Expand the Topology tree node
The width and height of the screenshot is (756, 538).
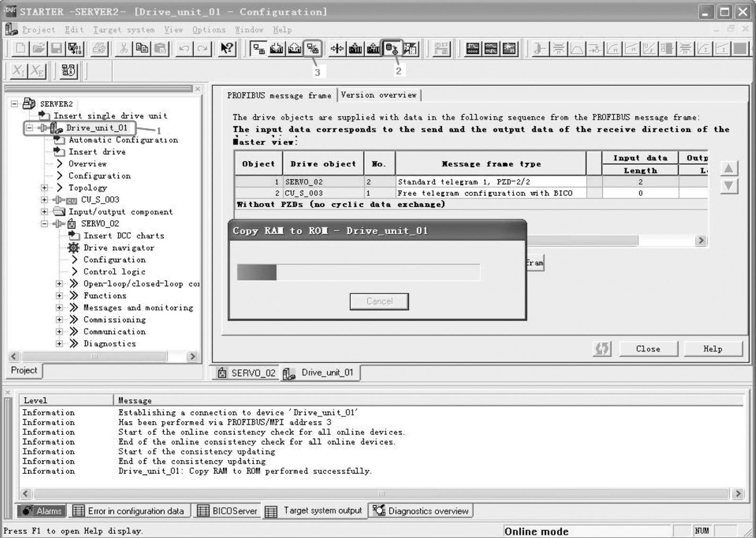44,188
